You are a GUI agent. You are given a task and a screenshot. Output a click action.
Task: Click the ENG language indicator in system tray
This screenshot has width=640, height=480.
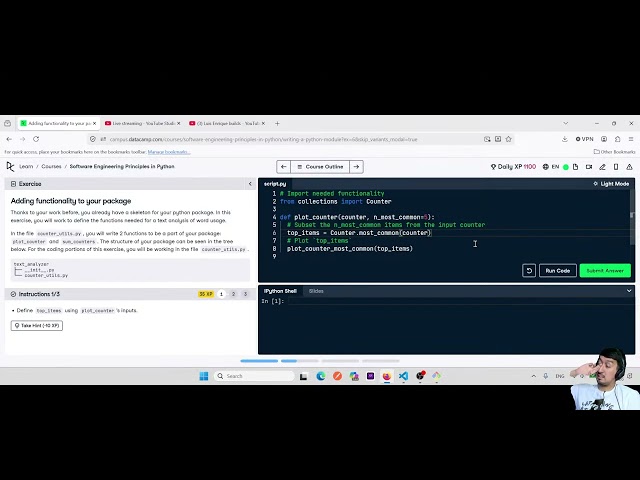click(560, 376)
